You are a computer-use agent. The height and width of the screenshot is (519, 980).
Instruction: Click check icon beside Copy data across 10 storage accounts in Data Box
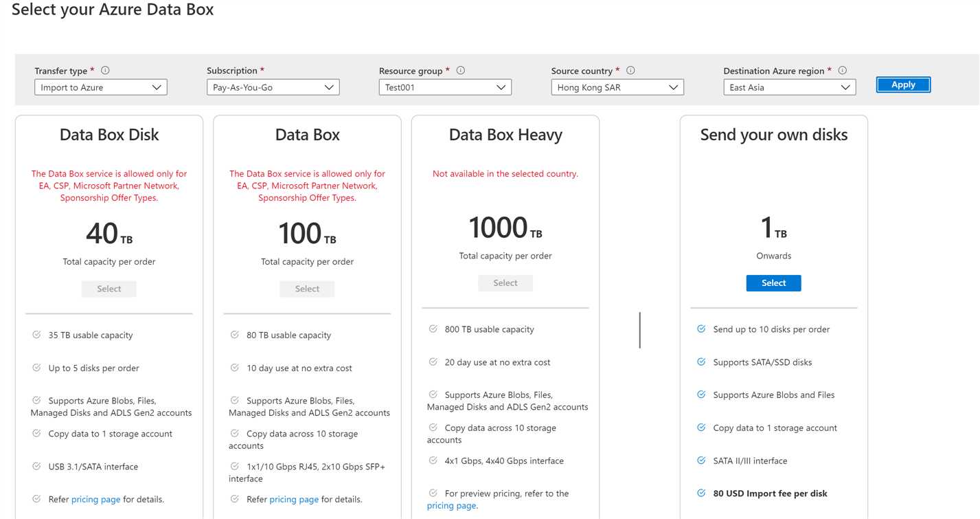(235, 433)
